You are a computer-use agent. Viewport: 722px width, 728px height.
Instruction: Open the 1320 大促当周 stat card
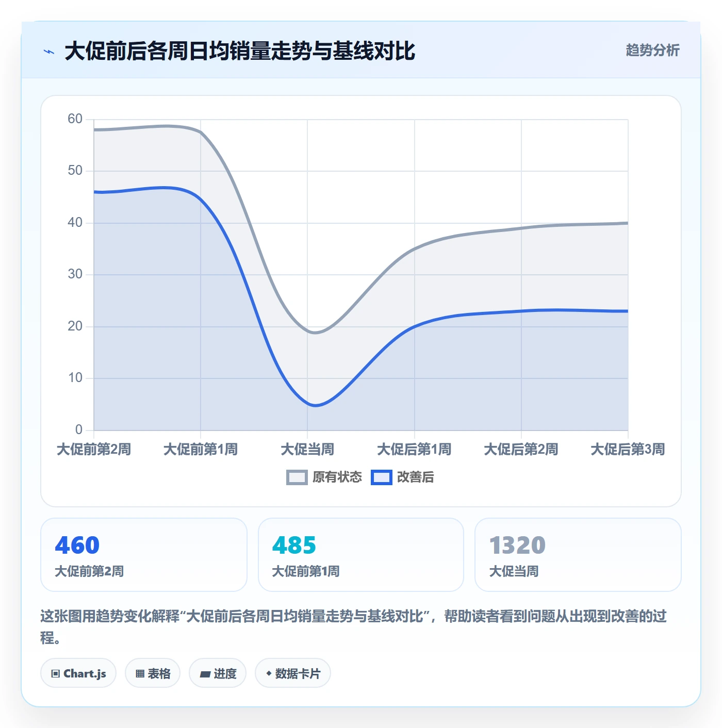(578, 555)
